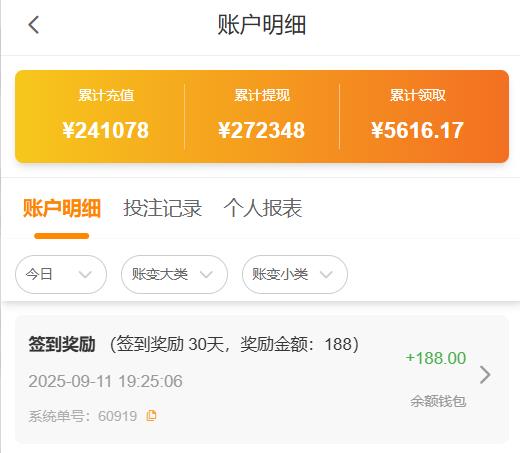This screenshot has width=520, height=453.
Task: Click the 累计充值 label
Action: (x=106, y=95)
